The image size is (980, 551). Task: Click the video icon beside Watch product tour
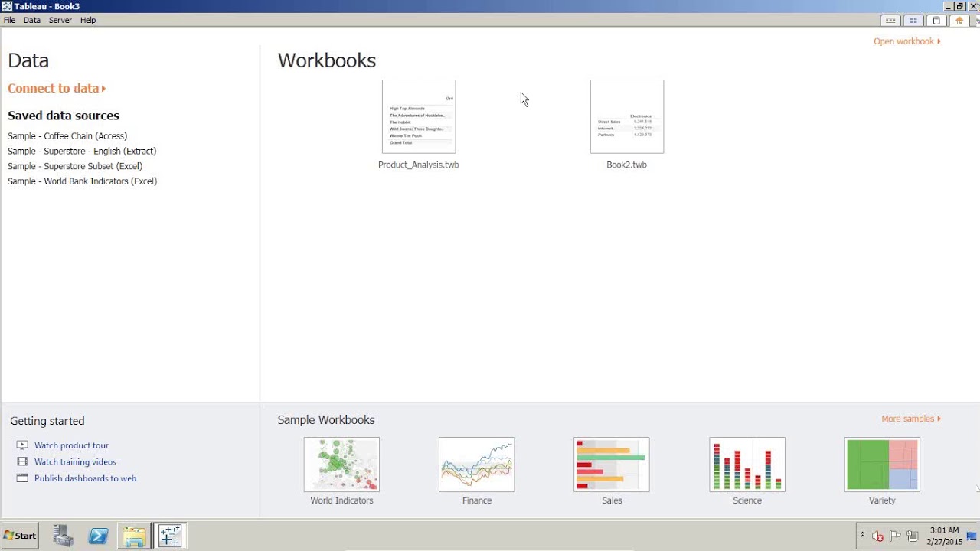tap(22, 445)
